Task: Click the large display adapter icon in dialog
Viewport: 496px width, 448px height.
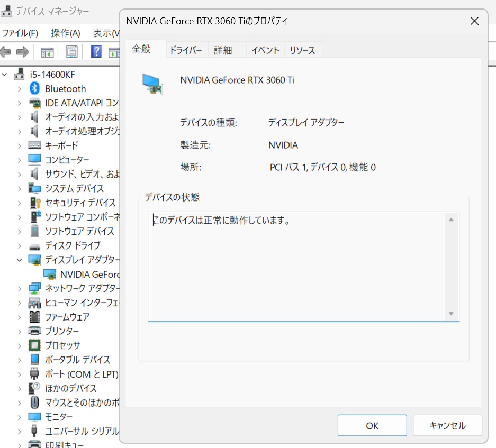Action: pos(152,84)
